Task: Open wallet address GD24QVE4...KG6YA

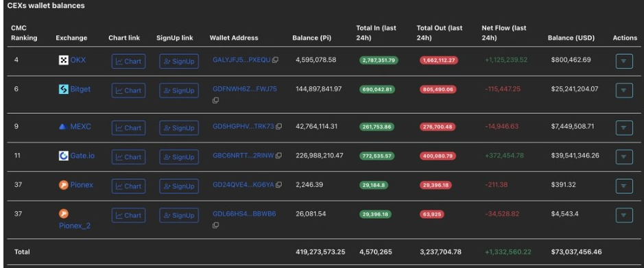Action: coord(243,184)
